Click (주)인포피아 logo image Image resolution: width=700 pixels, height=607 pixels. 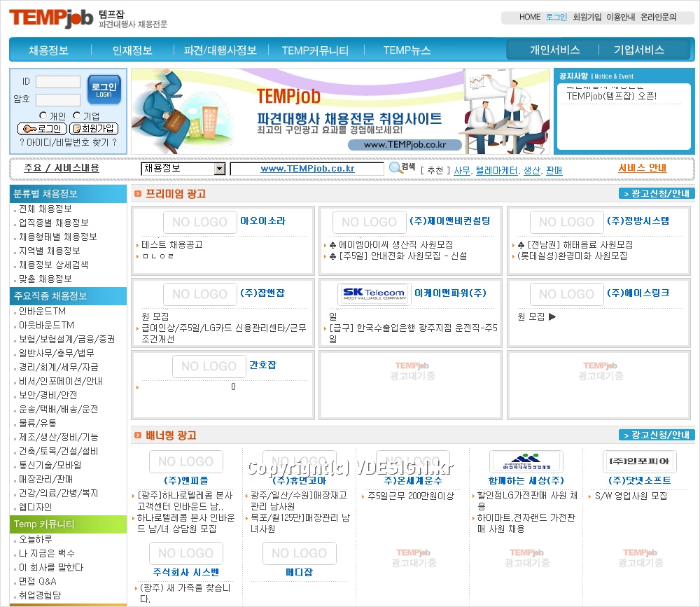pyautogui.click(x=639, y=462)
